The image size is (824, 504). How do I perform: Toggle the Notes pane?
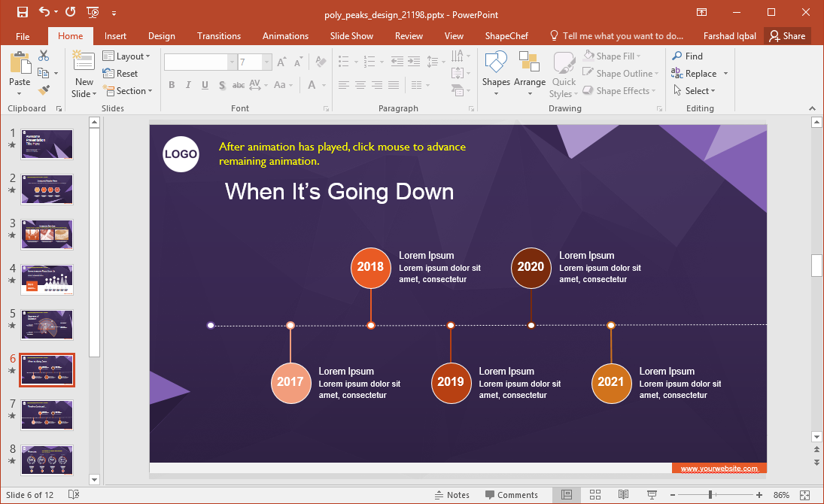452,495
